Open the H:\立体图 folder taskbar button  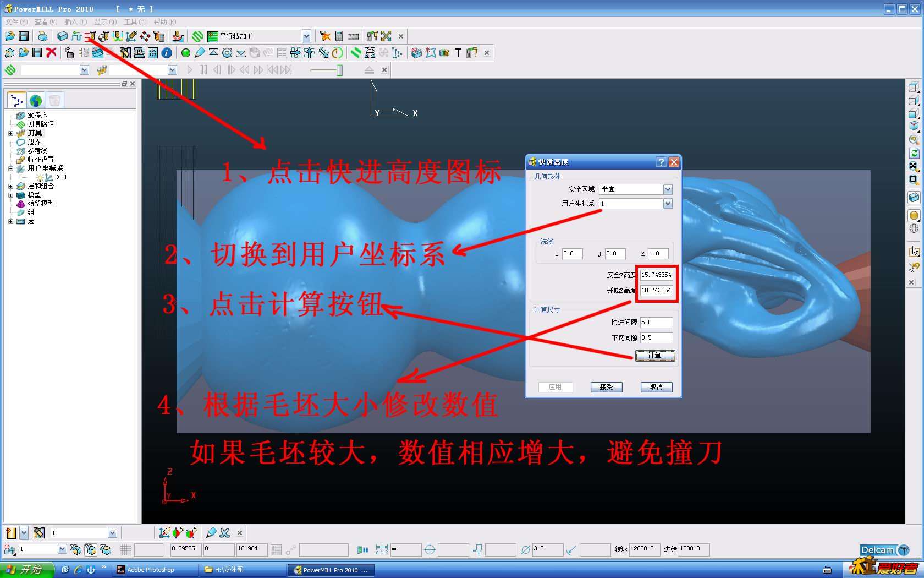242,570
